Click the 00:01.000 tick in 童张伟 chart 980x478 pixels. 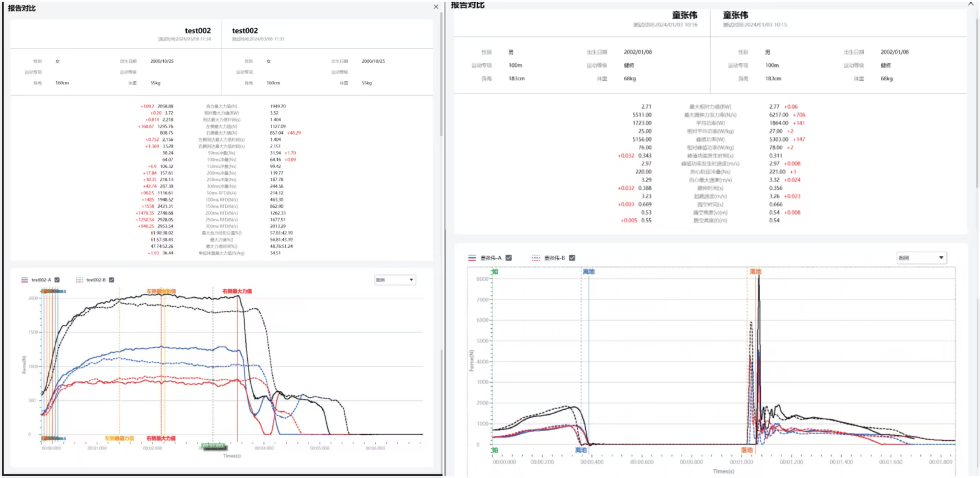coord(741,462)
